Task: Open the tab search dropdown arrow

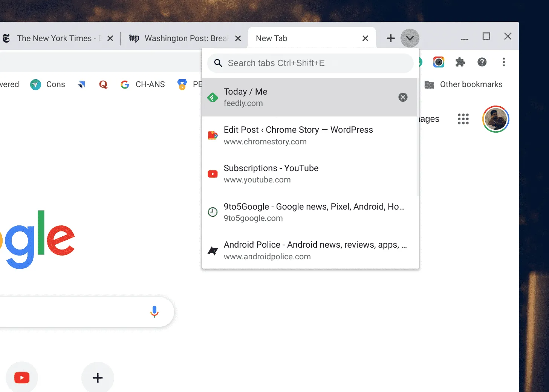Action: 410,38
